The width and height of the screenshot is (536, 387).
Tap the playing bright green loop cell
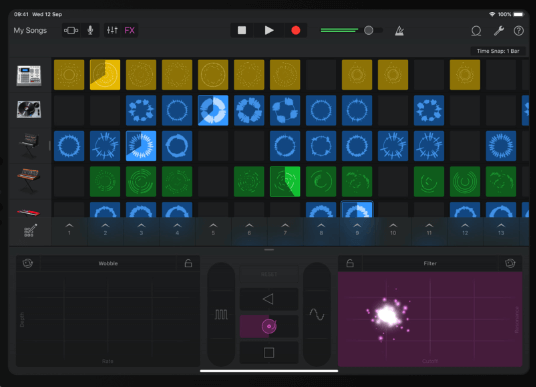coord(285,182)
